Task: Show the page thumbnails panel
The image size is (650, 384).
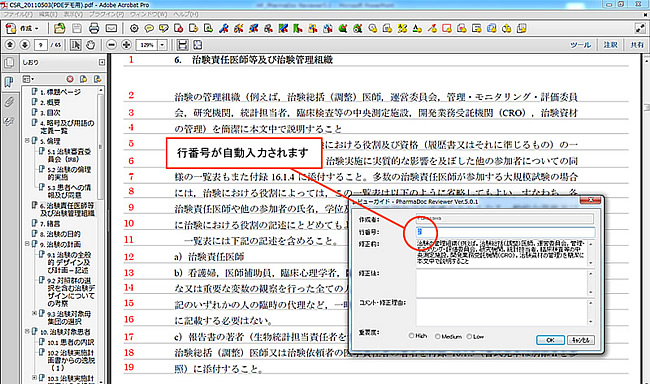Action: pos(9,63)
